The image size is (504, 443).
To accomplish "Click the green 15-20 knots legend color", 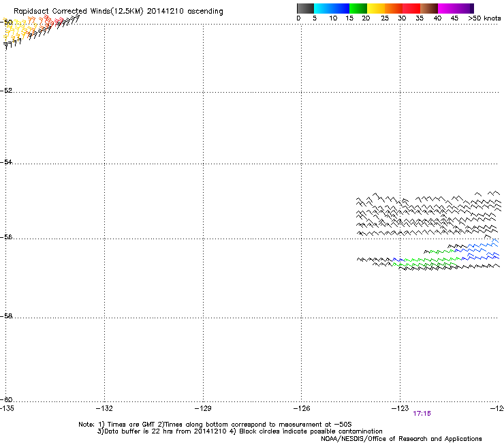I will coord(358,8).
